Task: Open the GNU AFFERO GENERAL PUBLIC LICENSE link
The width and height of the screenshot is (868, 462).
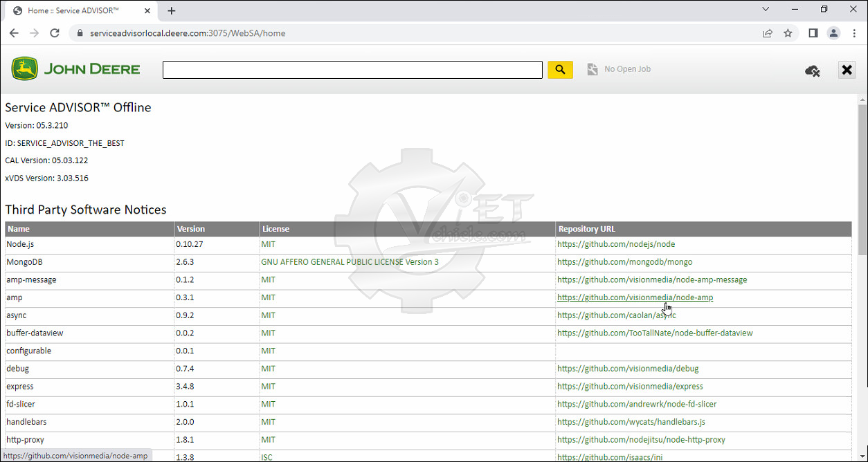Action: [350, 262]
